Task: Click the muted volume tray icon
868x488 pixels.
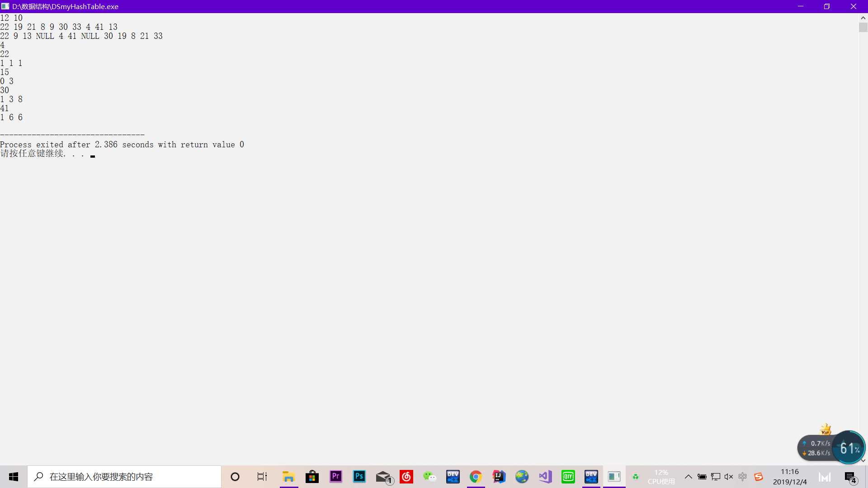Action: [729, 477]
